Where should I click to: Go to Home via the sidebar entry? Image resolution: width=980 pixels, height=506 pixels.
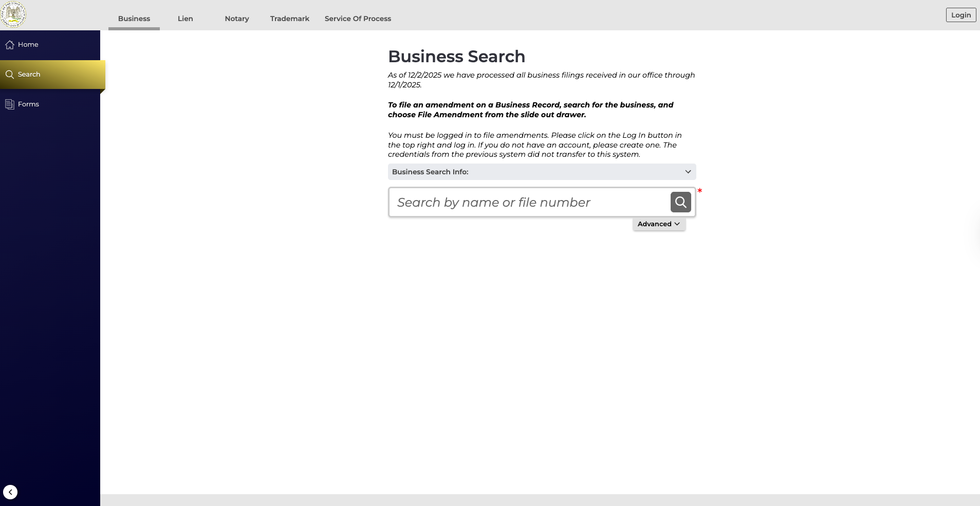28,45
